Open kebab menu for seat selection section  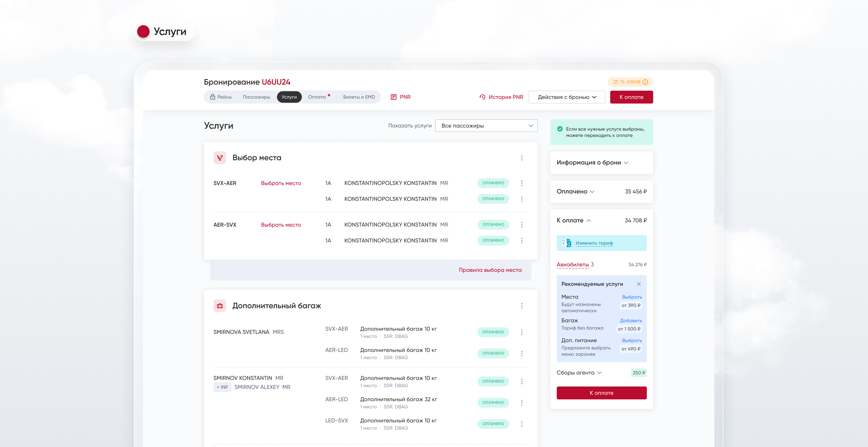tap(522, 158)
